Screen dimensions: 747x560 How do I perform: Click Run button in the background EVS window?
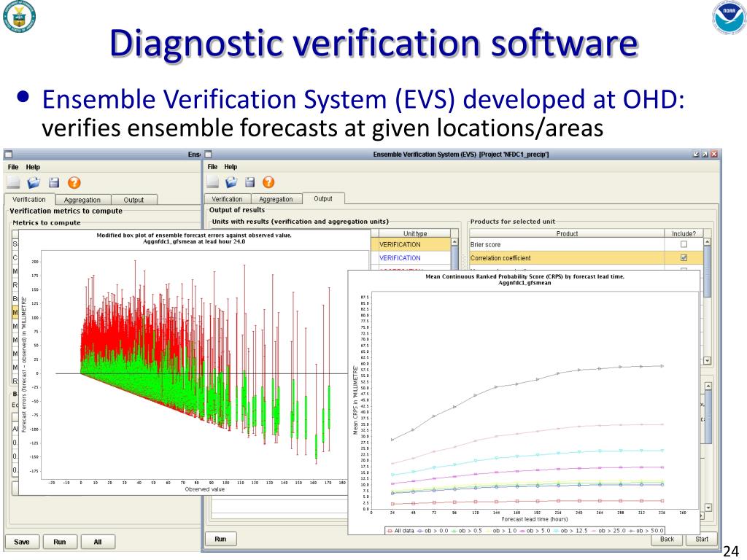pyautogui.click(x=60, y=542)
